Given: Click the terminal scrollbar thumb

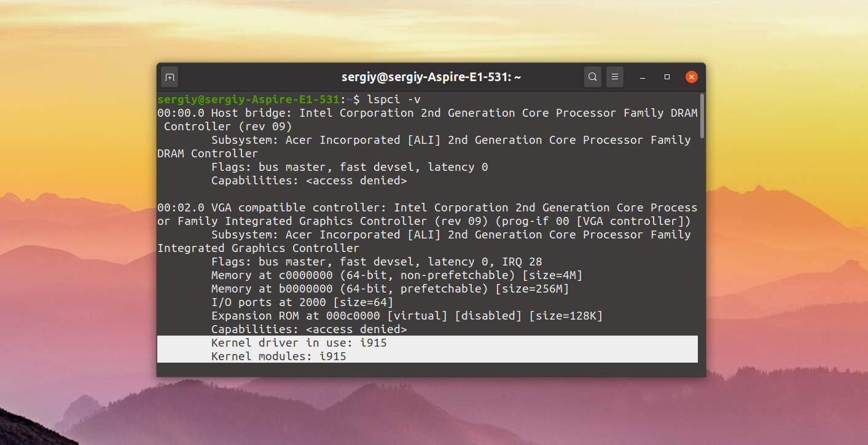Looking at the screenshot, I should [702, 116].
